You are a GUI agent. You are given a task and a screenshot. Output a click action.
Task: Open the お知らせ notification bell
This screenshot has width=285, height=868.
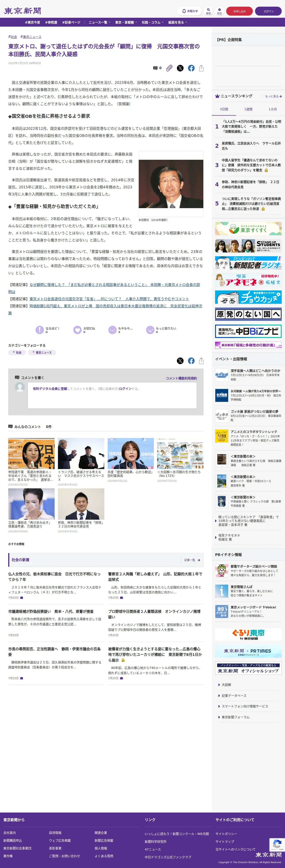click(x=190, y=11)
